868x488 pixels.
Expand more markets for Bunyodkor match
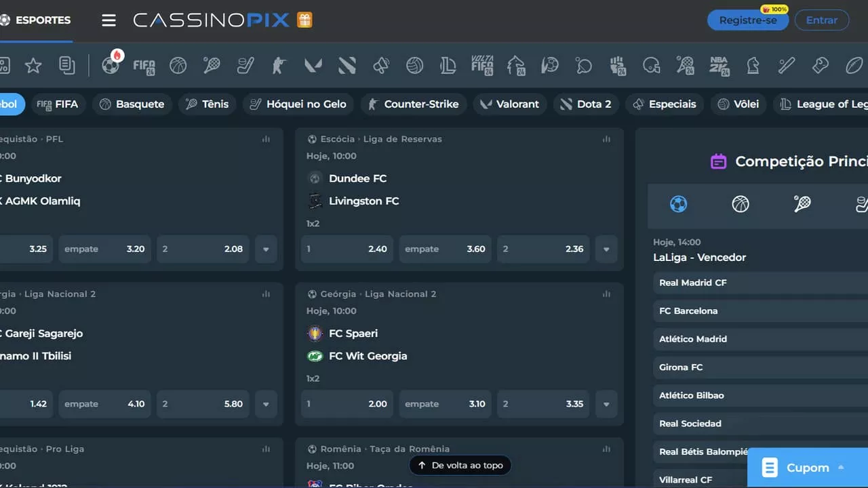coord(266,249)
